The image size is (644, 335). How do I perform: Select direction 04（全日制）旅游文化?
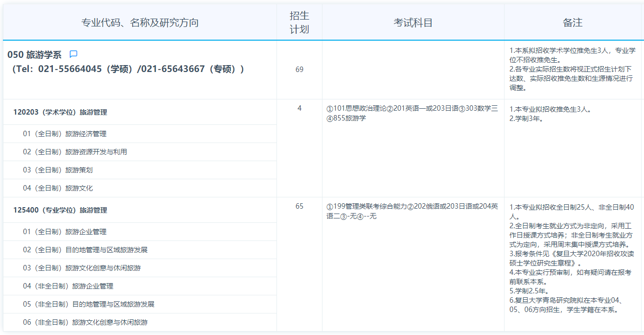coord(58,188)
